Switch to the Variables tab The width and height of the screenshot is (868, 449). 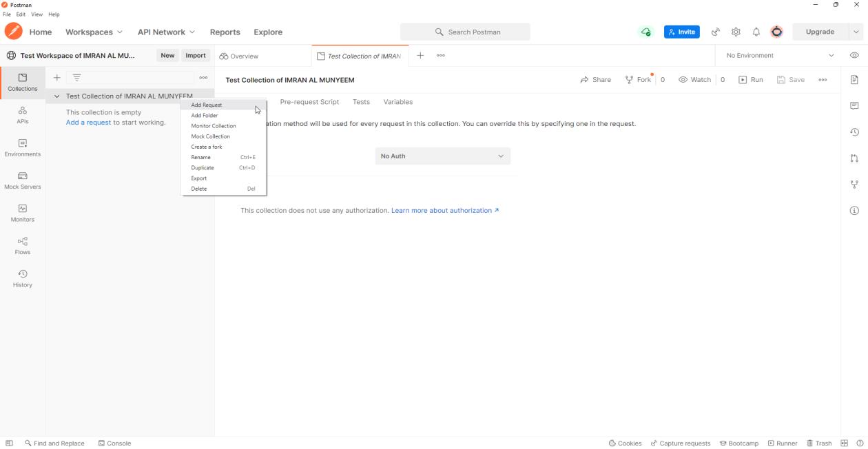(x=398, y=102)
